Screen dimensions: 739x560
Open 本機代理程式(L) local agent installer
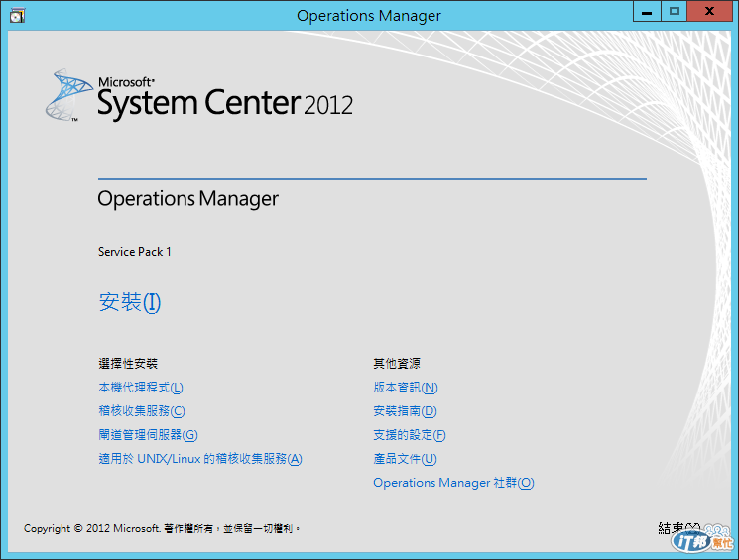click(141, 388)
